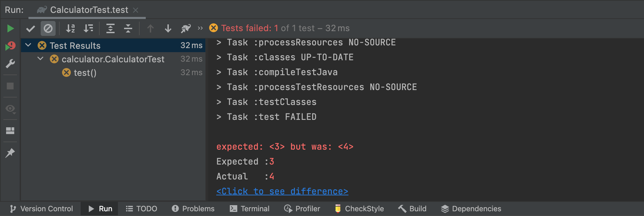
Task: Open the wrench run configuration settings
Action: pos(10,64)
